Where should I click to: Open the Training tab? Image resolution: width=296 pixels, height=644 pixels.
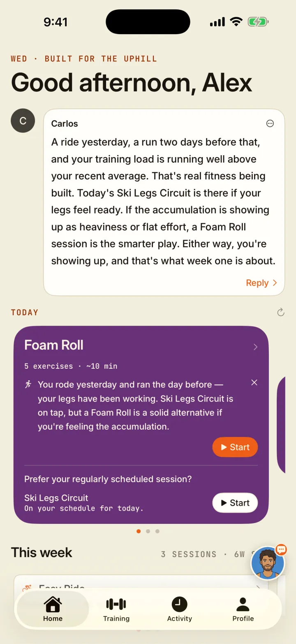pyautogui.click(x=116, y=609)
